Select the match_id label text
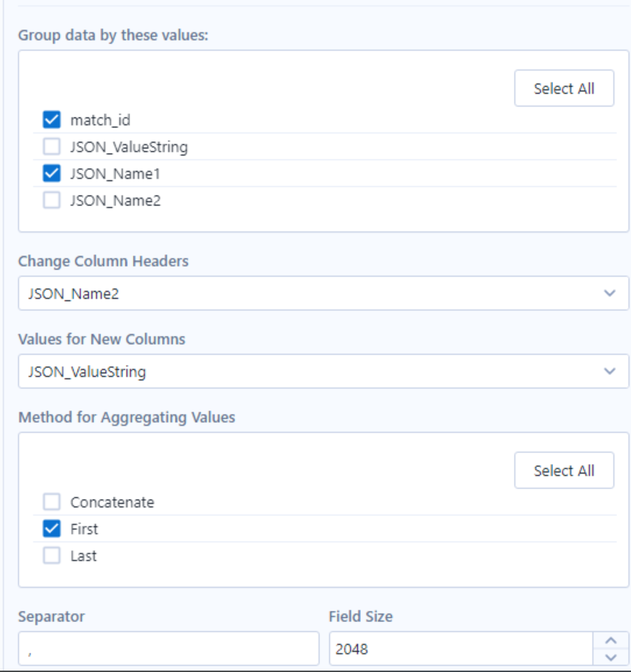Viewport: 631px width, 672px height. tap(100, 120)
